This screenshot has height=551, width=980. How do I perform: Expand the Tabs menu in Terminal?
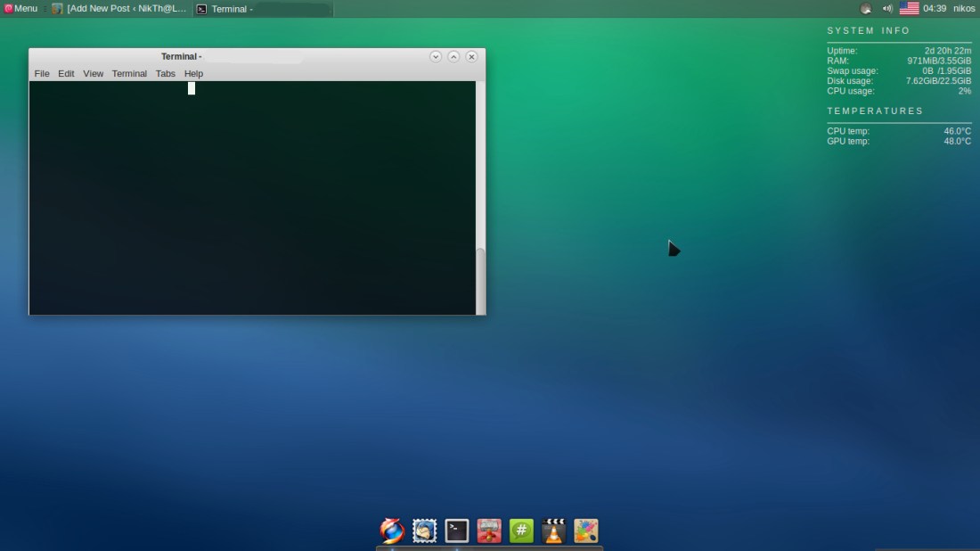(166, 73)
